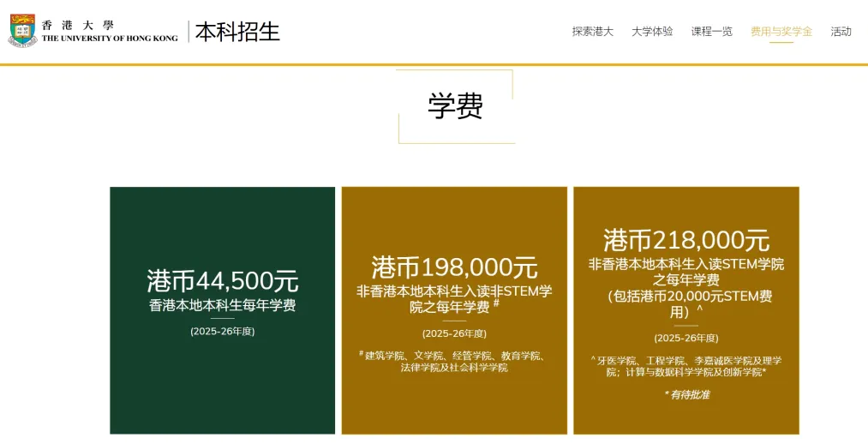Image resolution: width=868 pixels, height=444 pixels.
Task: Click 非香港本地本科生入读非STEM学院 description
Action: point(454,299)
